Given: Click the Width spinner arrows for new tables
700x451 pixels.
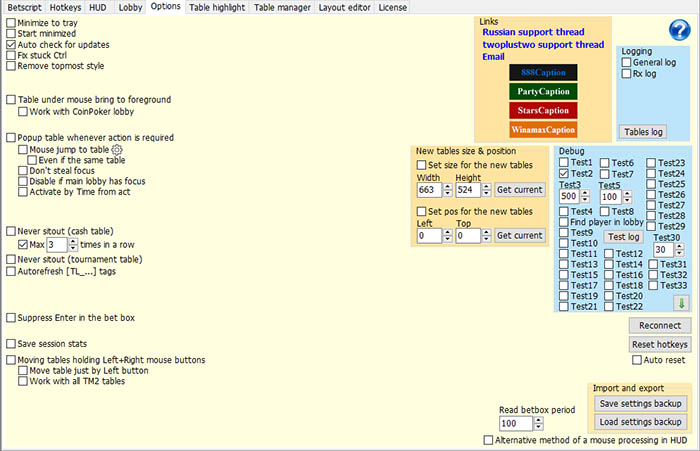Looking at the screenshot, I should pyautogui.click(x=446, y=189).
